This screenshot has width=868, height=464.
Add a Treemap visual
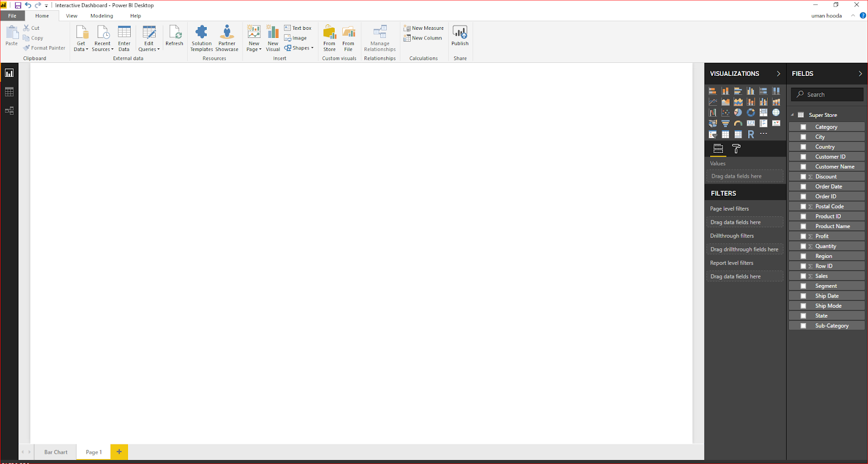(763, 113)
